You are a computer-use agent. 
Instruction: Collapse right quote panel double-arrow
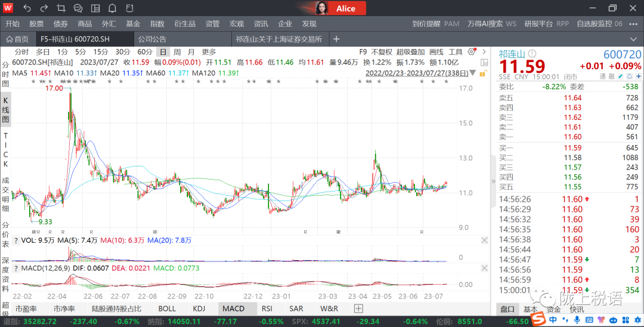coord(493,181)
